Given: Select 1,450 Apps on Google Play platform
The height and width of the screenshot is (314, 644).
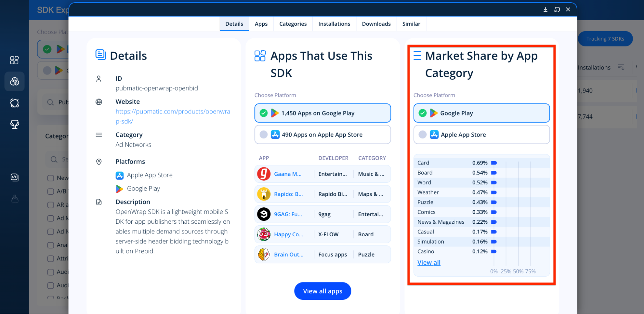Looking at the screenshot, I should [x=322, y=113].
